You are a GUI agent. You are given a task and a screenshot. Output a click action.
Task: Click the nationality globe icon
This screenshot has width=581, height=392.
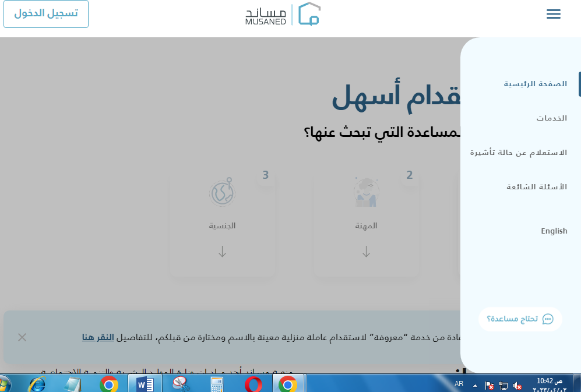(x=222, y=191)
